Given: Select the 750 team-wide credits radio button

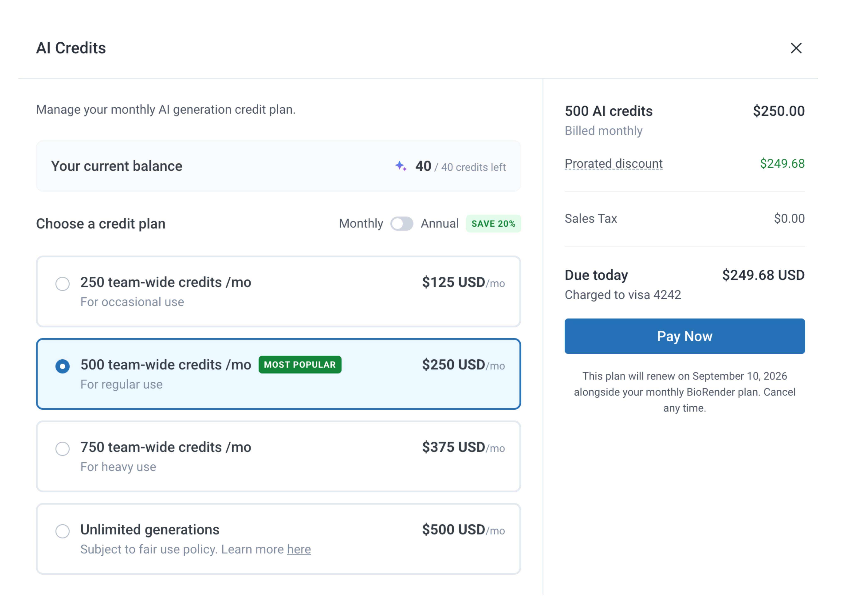Looking at the screenshot, I should (x=63, y=449).
